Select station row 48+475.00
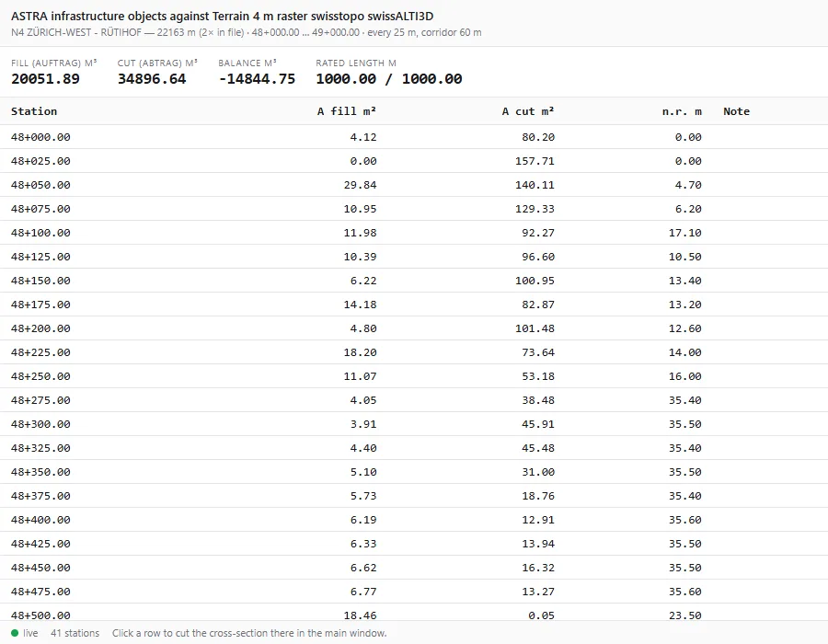 (414, 592)
